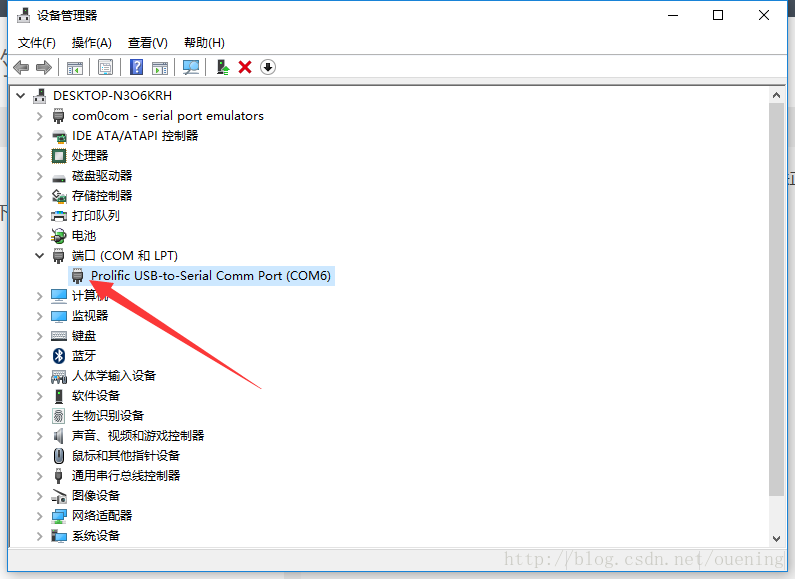Click the 处理器 processor chip icon
This screenshot has height=579, width=795.
point(59,156)
